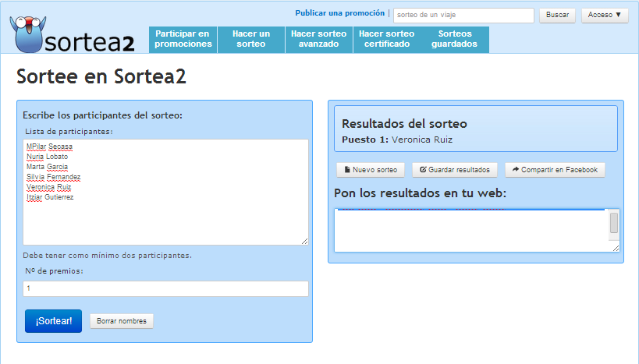639x364 pixels.
Task: Go to Hacer un sorteo tab
Action: pos(251,39)
